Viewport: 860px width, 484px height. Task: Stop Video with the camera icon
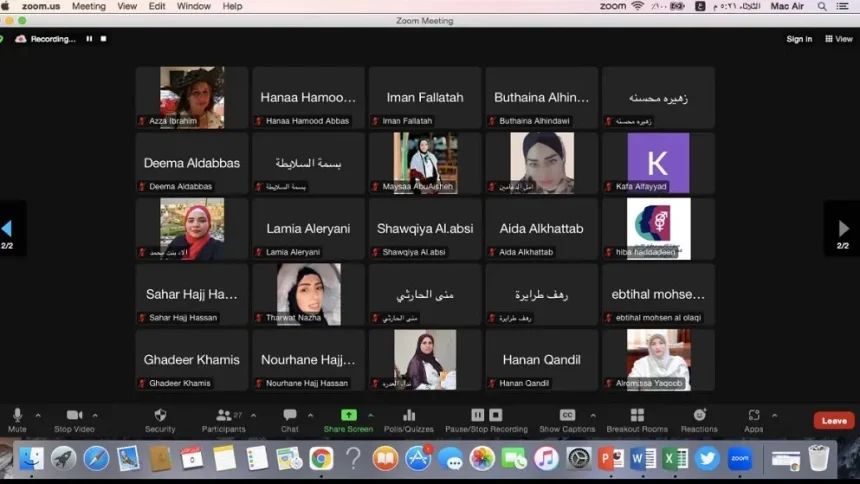[74, 420]
